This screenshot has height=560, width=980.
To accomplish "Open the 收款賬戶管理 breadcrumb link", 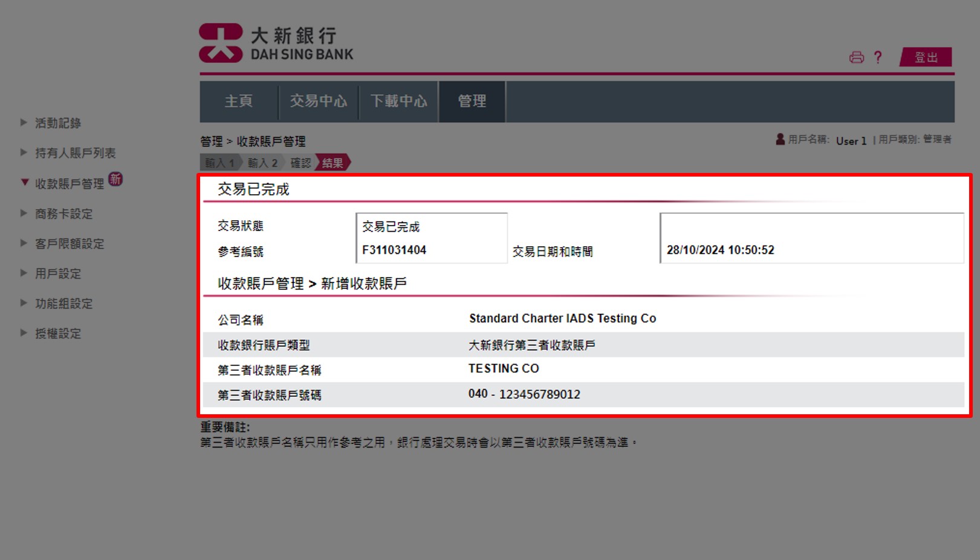I will coord(270,141).
